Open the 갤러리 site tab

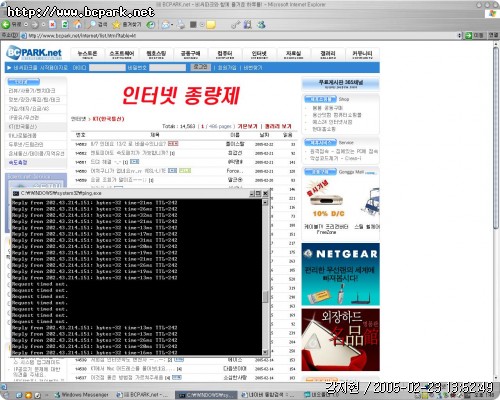(328, 54)
